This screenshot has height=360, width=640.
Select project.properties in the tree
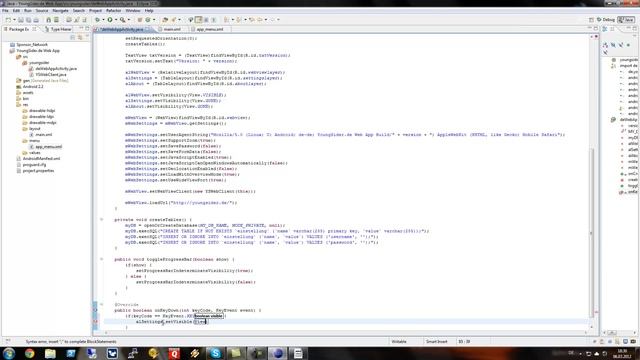tap(38, 171)
